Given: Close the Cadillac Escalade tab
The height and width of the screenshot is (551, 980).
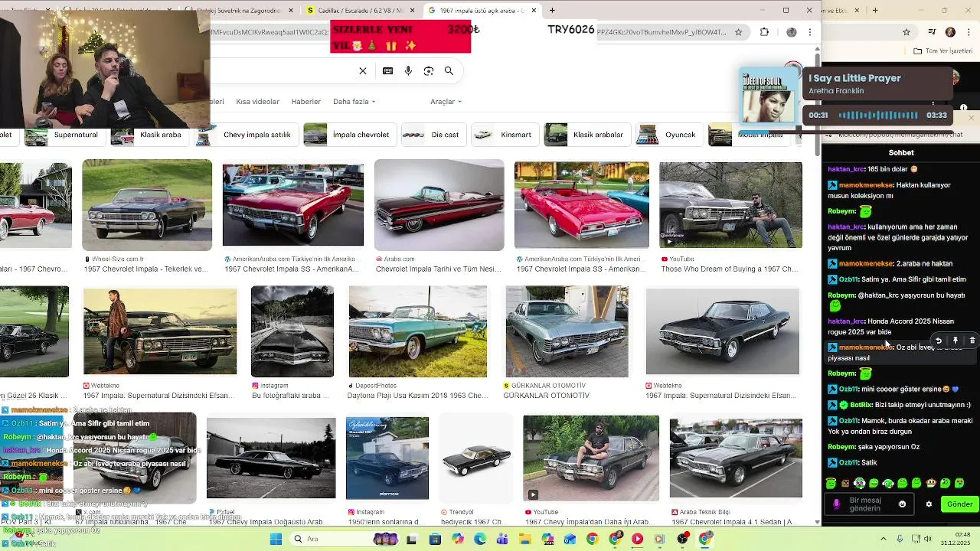Looking at the screenshot, I should coord(413,10).
